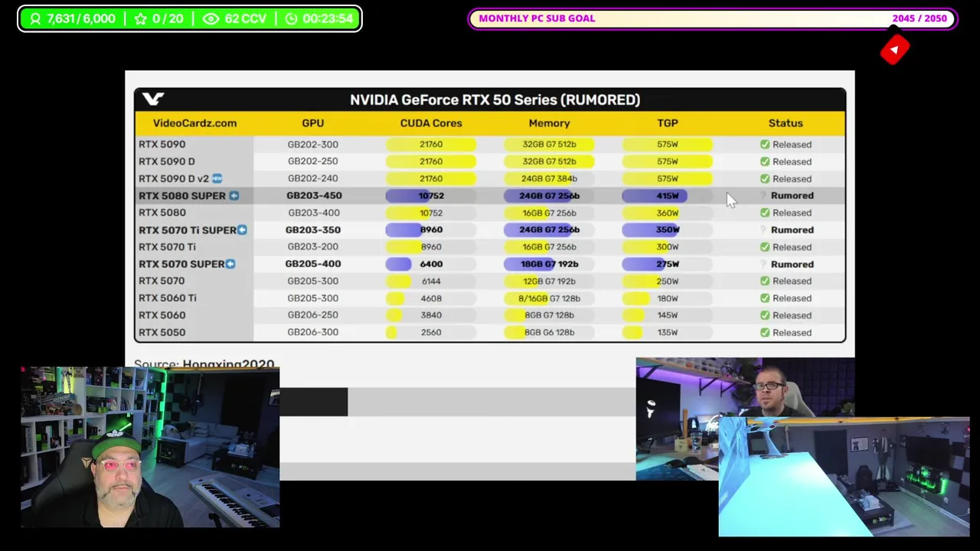
Task: Click the green check in RTX 5050 status
Action: (765, 332)
